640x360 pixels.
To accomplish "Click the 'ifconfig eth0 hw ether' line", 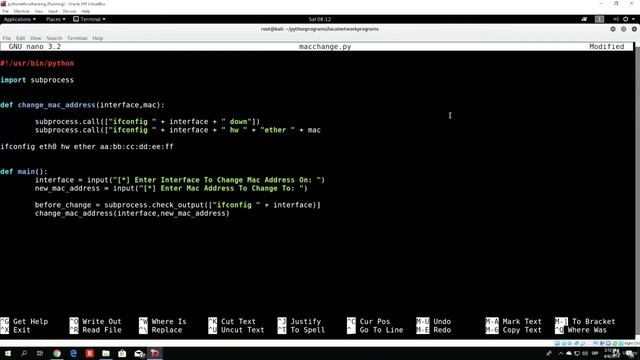I will point(87,147).
